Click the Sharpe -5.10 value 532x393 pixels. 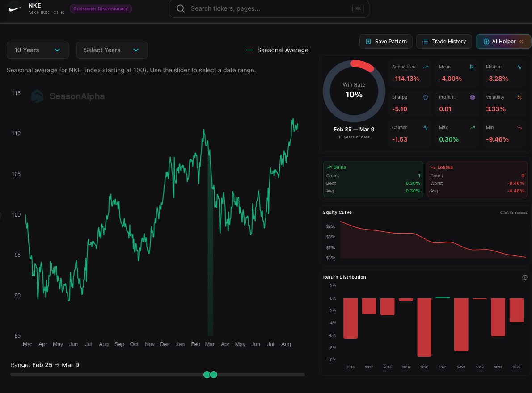(x=399, y=109)
